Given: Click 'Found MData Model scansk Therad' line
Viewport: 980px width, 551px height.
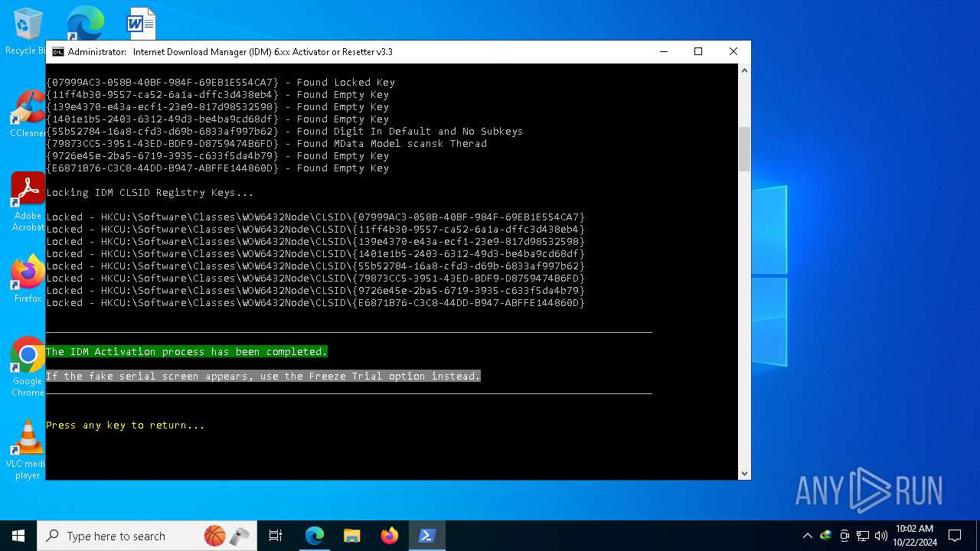Looking at the screenshot, I should (266, 144).
